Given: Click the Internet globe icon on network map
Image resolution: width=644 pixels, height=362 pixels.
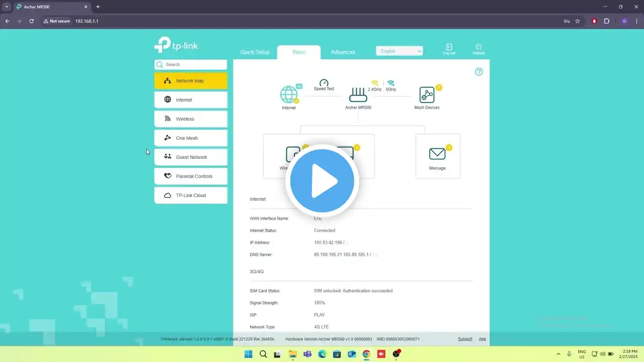Looking at the screenshot, I should point(289,95).
